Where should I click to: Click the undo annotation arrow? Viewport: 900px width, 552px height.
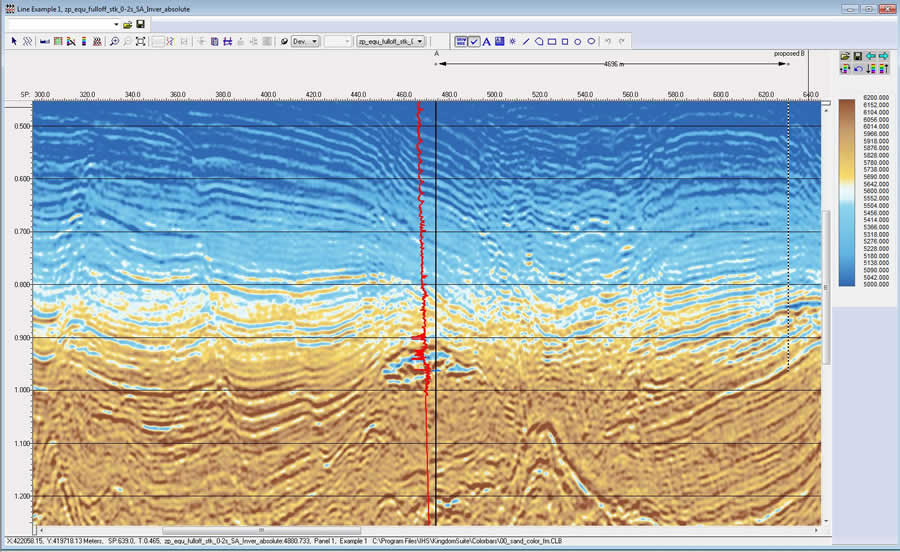(x=608, y=41)
